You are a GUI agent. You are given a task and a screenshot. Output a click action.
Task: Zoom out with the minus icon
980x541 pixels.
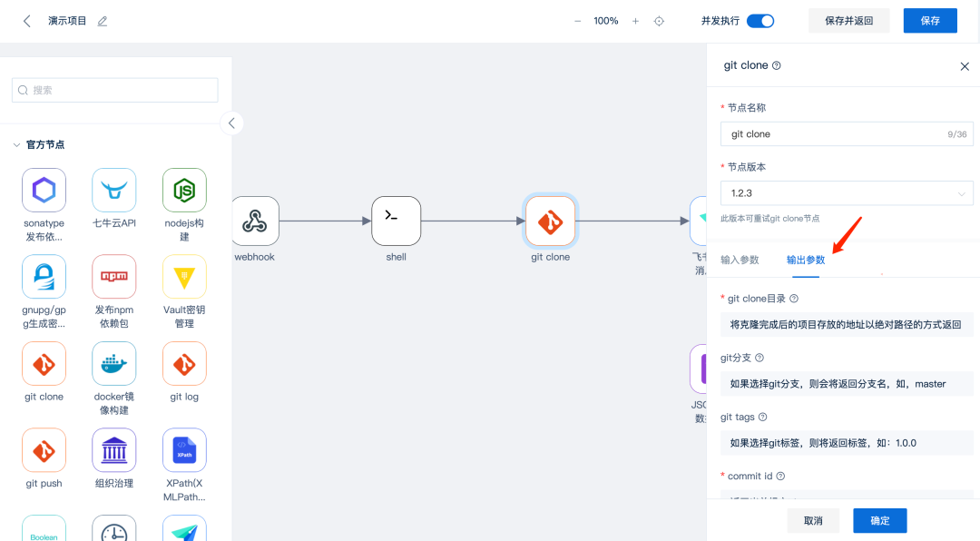(577, 21)
